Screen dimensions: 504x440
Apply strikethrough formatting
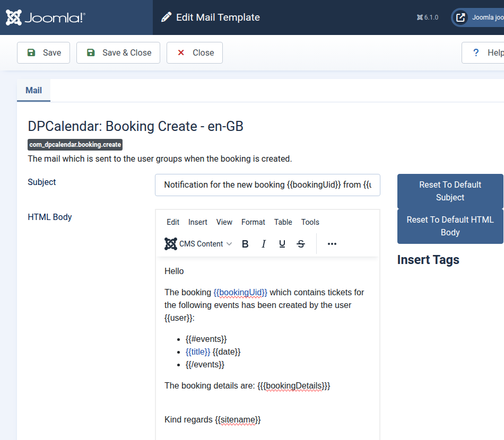(x=300, y=243)
